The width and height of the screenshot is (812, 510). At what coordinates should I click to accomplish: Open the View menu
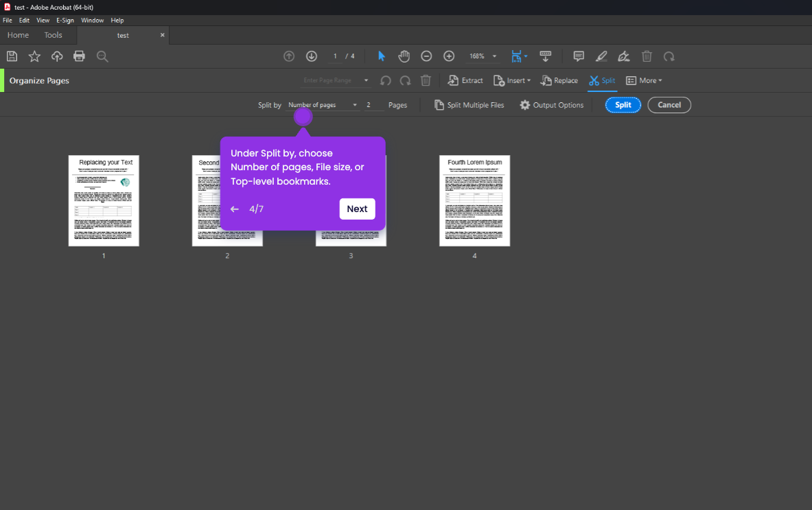[x=43, y=20]
